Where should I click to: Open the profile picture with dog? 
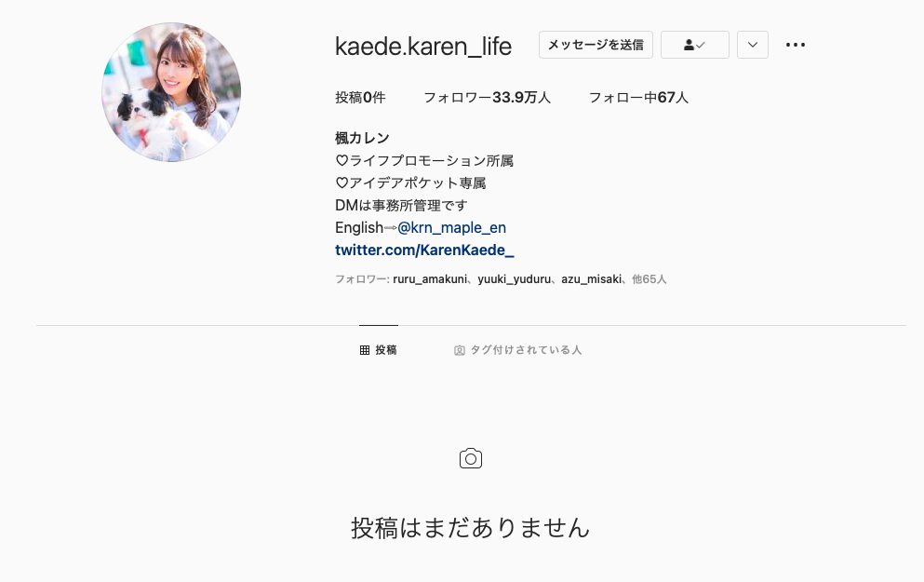[171, 92]
